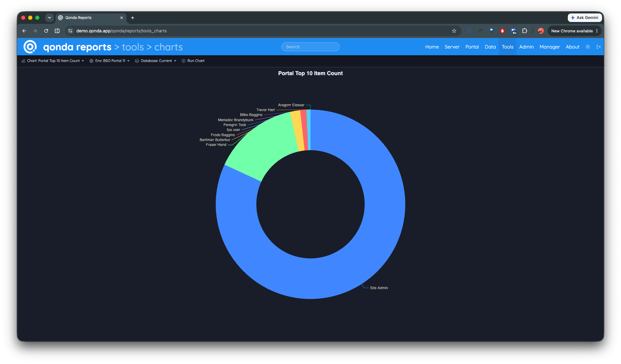Image resolution: width=621 pixels, height=364 pixels.
Task: Click the qonda reports header title
Action: (x=77, y=47)
